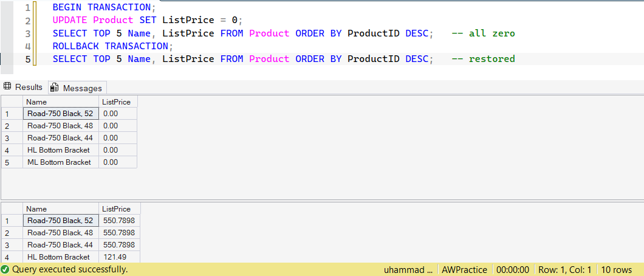Open the Messages tab
644x276 pixels.
coord(77,88)
